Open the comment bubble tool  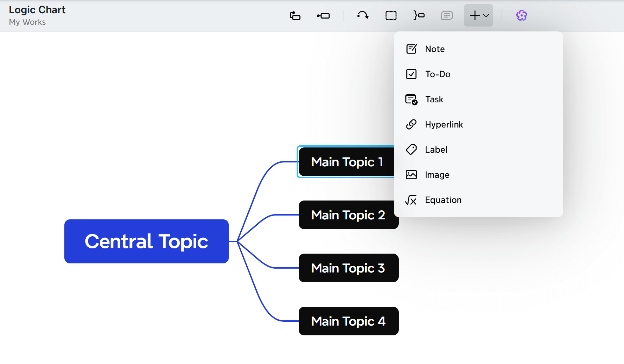(447, 15)
